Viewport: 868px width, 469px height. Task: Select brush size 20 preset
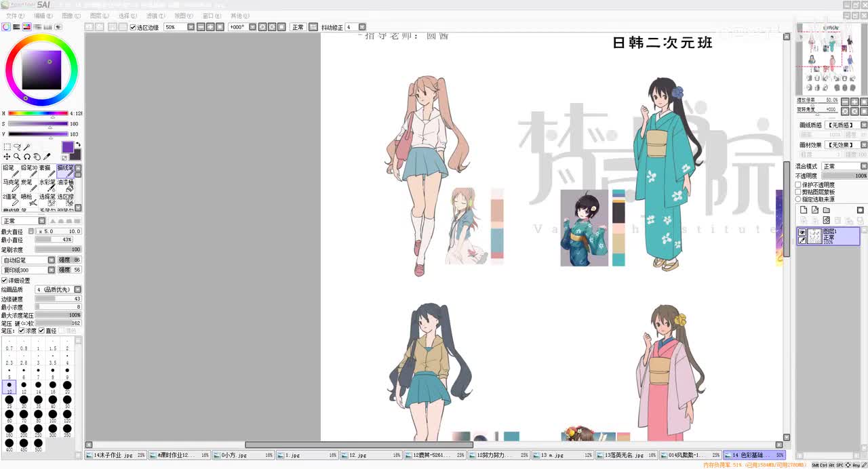coord(67,386)
